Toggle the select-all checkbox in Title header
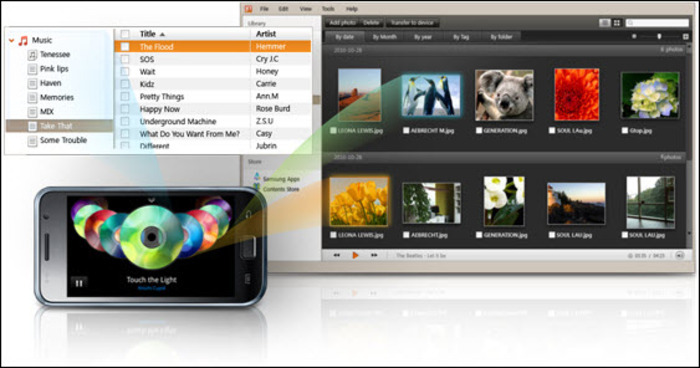 coord(125,34)
